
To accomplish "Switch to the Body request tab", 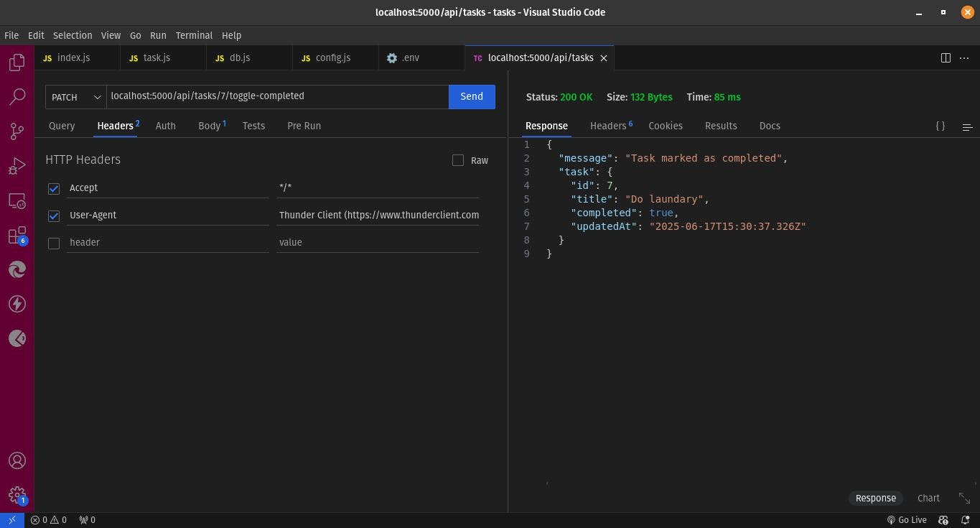I will pyautogui.click(x=210, y=126).
